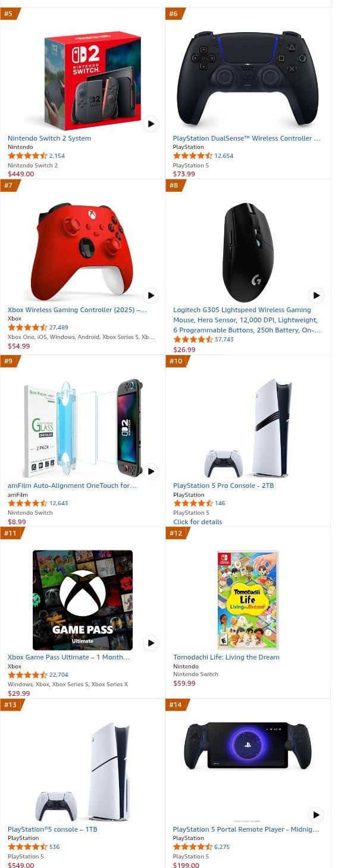Open star ratings for Nintendo Switch 2

click(x=27, y=155)
